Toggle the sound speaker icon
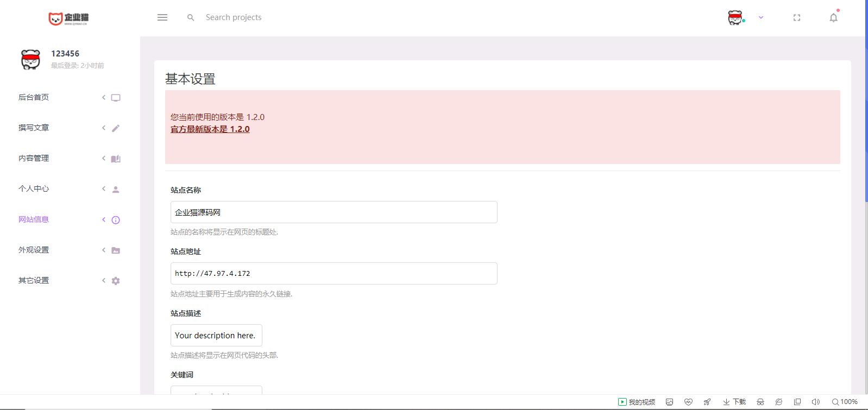 (815, 402)
